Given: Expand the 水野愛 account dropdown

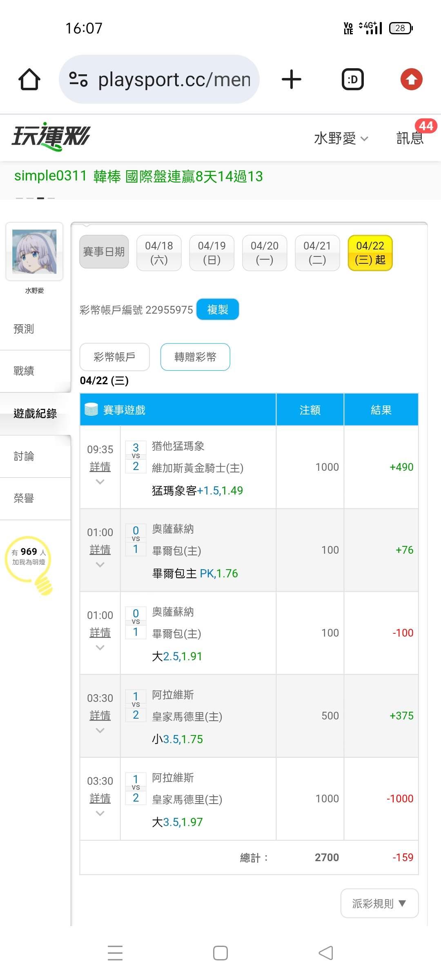Looking at the screenshot, I should [x=341, y=138].
